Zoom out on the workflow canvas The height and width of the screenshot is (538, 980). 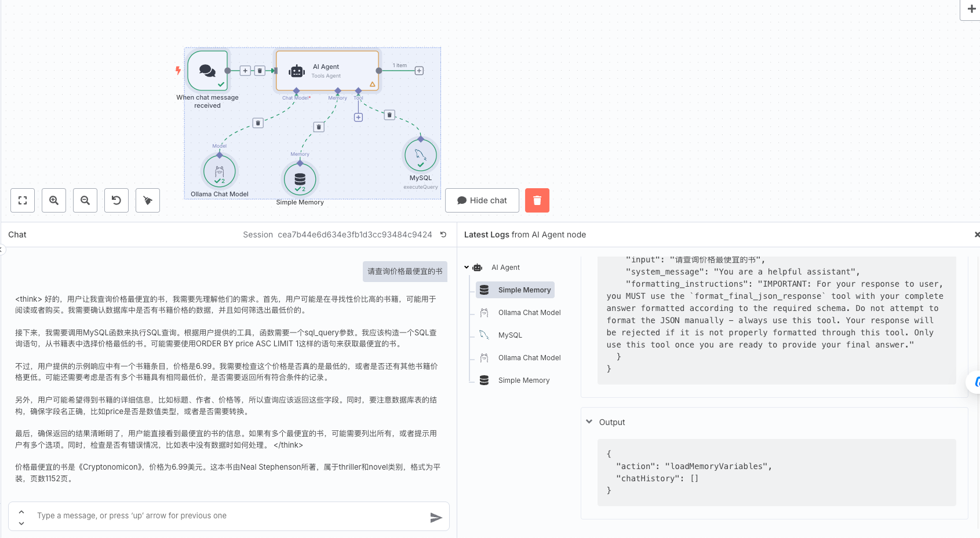[85, 200]
